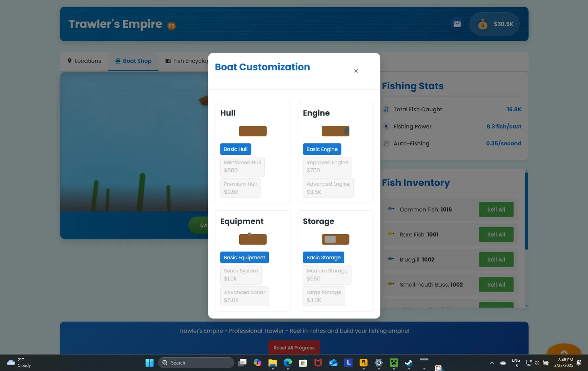Screen dimensions: 588x371
Task: Click the Storage preview image
Action: click(x=335, y=239)
